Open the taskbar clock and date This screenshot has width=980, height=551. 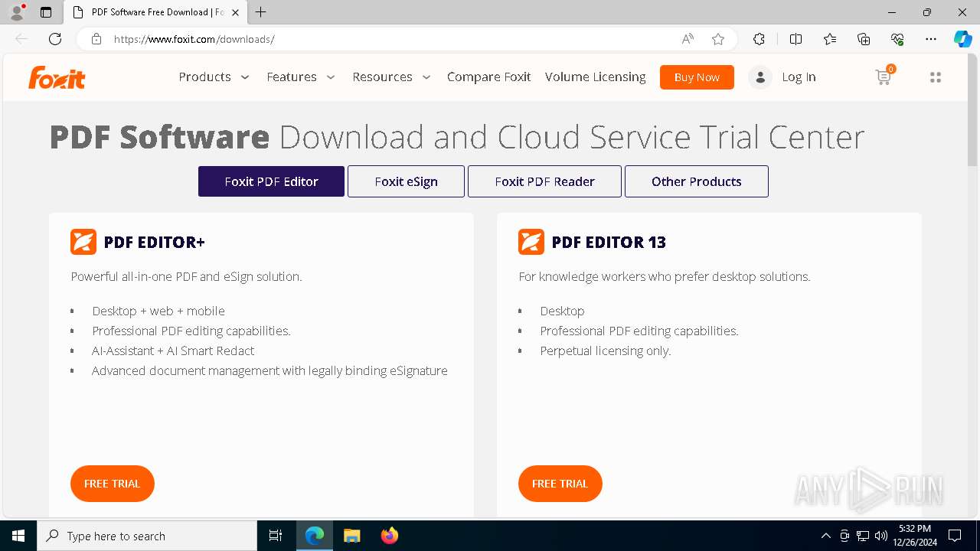point(915,536)
